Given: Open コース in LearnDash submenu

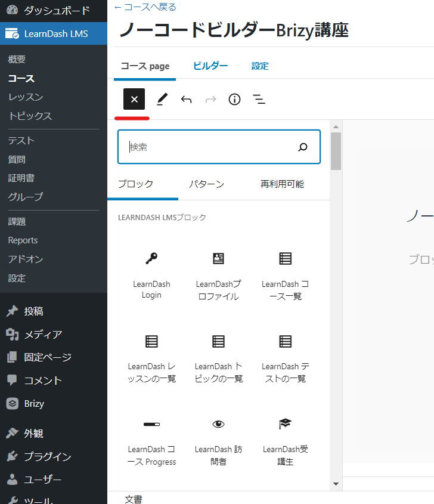Looking at the screenshot, I should (x=21, y=78).
